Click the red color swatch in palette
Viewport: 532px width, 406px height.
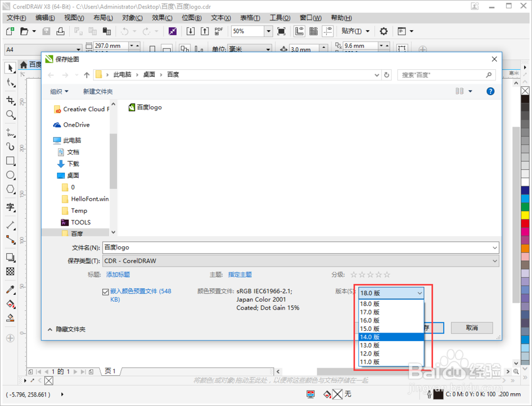tap(525, 223)
